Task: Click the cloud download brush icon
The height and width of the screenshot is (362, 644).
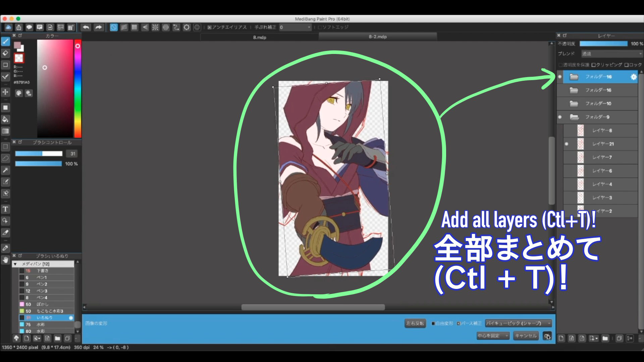Action: [16, 338]
